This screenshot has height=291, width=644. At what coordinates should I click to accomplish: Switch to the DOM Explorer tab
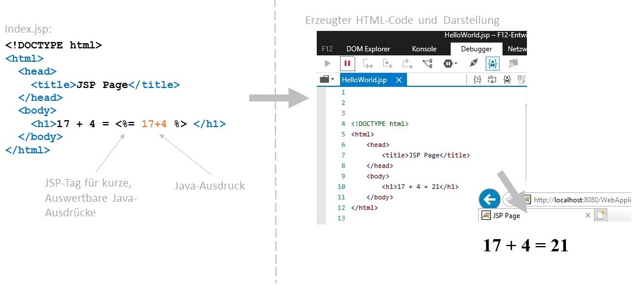pyautogui.click(x=368, y=49)
